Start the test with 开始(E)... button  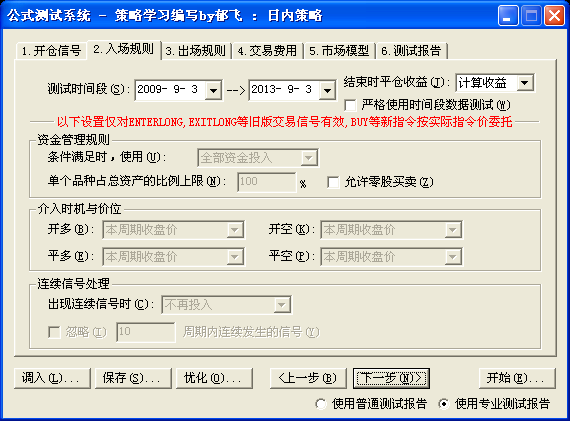[517, 378]
